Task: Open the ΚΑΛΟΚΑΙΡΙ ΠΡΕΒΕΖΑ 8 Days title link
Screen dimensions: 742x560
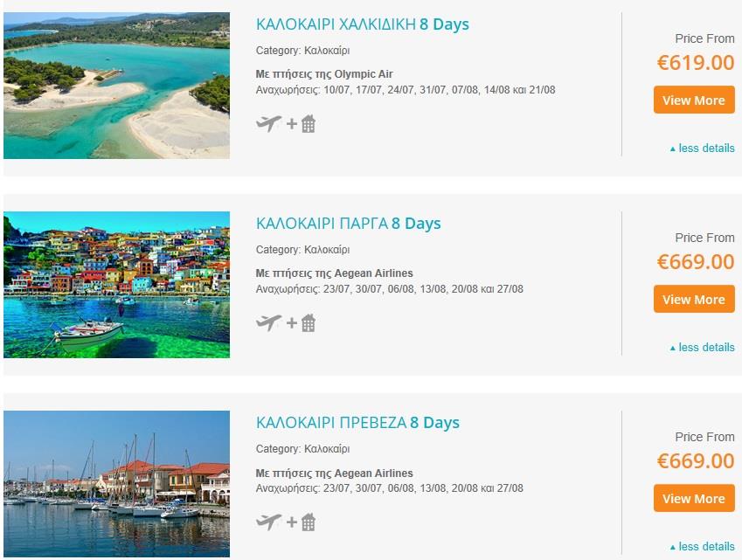Action: pyautogui.click(x=357, y=422)
